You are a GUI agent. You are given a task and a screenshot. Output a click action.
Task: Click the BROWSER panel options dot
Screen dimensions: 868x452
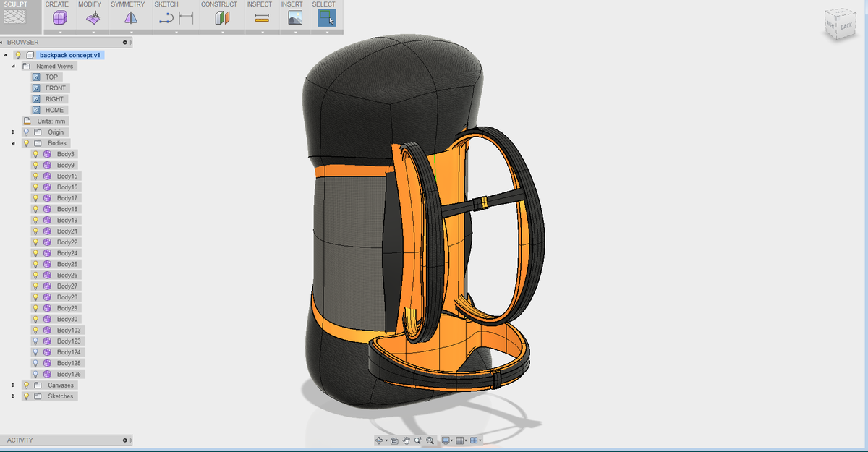124,42
